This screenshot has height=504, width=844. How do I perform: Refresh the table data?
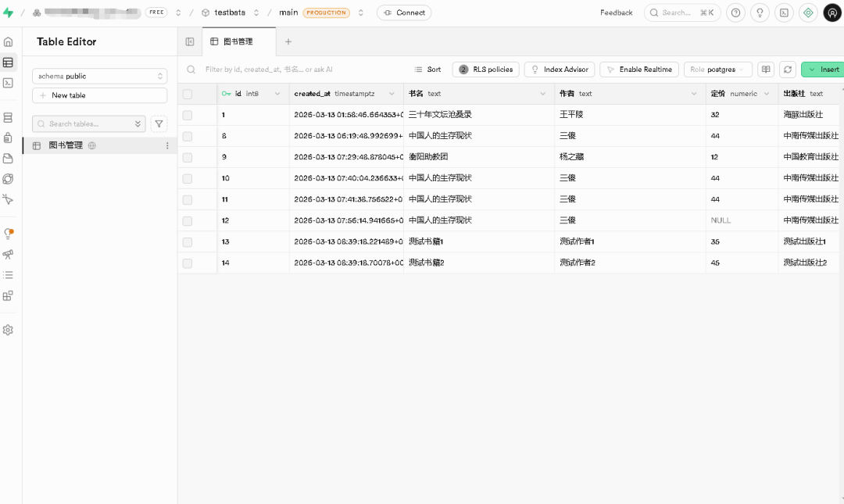click(x=788, y=70)
